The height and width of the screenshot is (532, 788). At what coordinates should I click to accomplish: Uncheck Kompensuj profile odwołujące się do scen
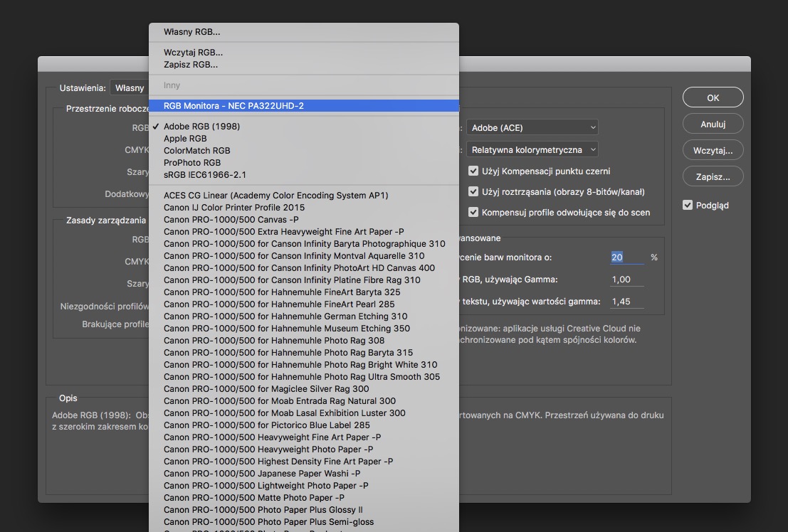(x=473, y=213)
